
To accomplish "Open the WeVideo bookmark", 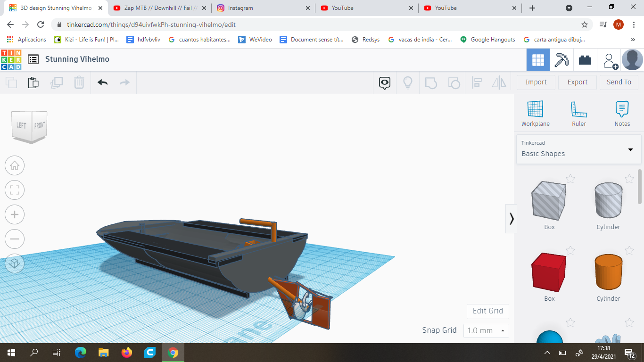I will coord(255,40).
